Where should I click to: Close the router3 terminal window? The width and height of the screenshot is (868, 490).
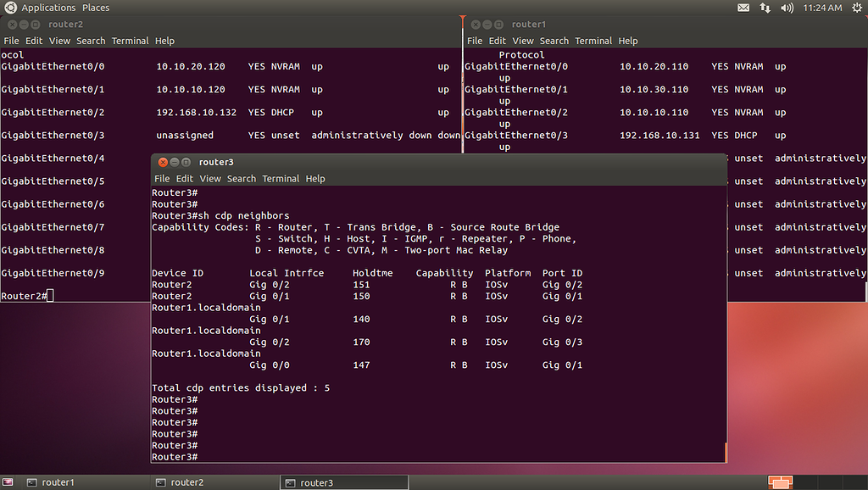(163, 162)
